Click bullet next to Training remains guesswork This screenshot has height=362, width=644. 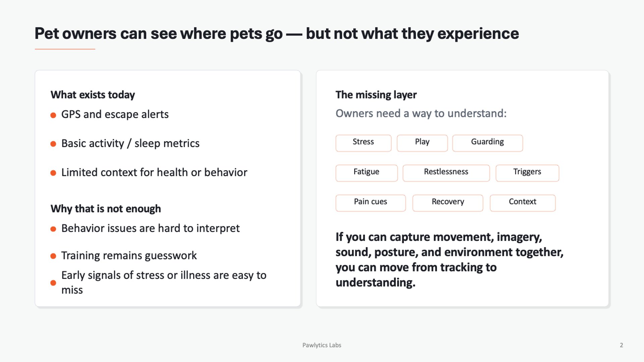[x=53, y=256]
